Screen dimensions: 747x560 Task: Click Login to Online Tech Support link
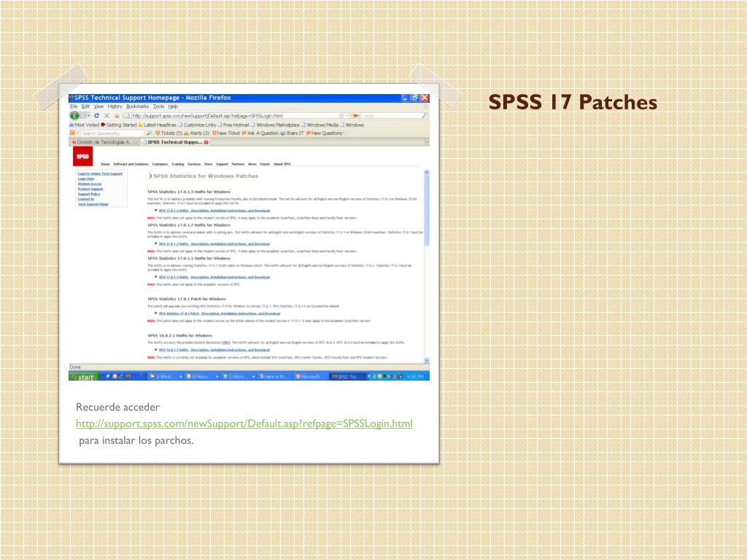coord(100,174)
